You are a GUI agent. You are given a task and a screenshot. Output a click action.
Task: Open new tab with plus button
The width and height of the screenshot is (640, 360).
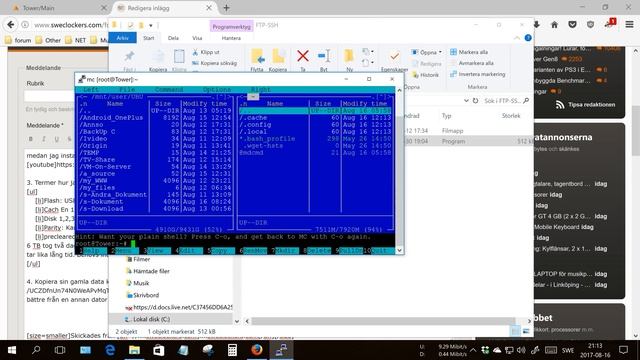tap(227, 8)
